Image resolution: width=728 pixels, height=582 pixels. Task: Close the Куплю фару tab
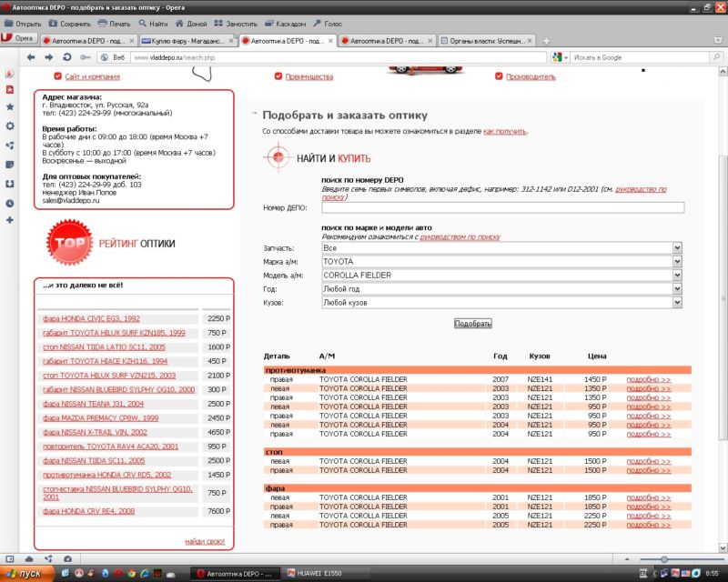click(x=231, y=41)
